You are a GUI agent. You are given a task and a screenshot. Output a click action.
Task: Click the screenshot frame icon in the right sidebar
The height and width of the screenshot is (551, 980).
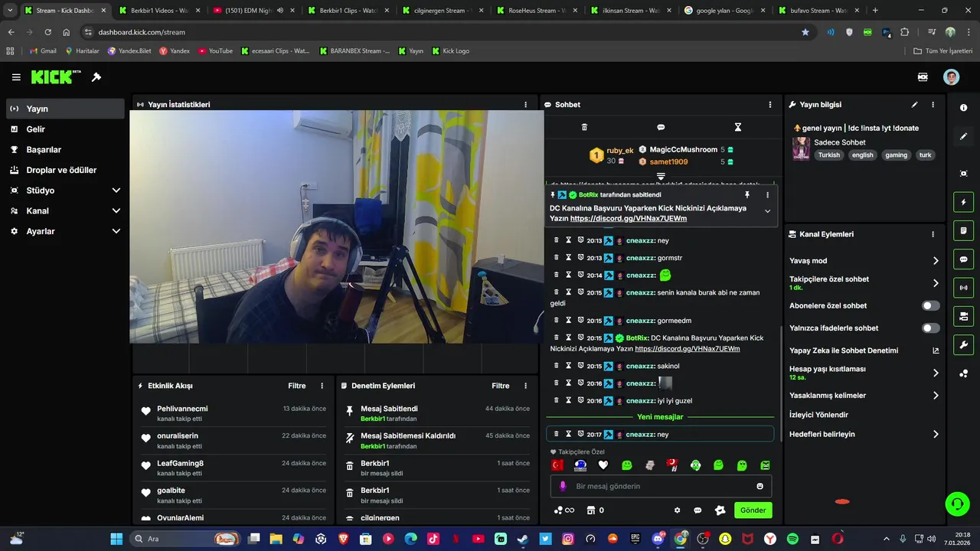[x=963, y=174]
